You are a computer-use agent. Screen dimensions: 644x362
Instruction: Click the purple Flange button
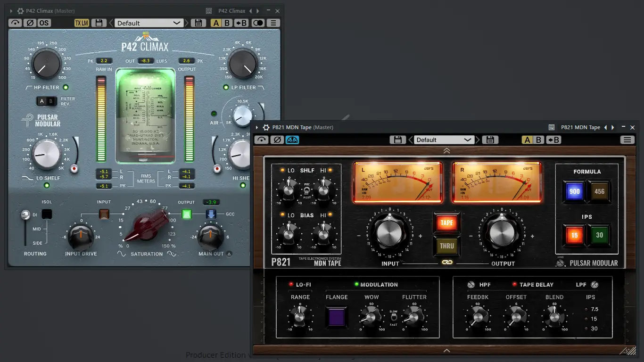[x=337, y=317]
